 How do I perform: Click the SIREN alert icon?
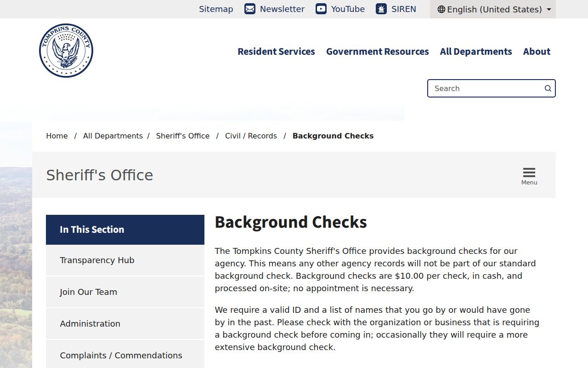381,9
